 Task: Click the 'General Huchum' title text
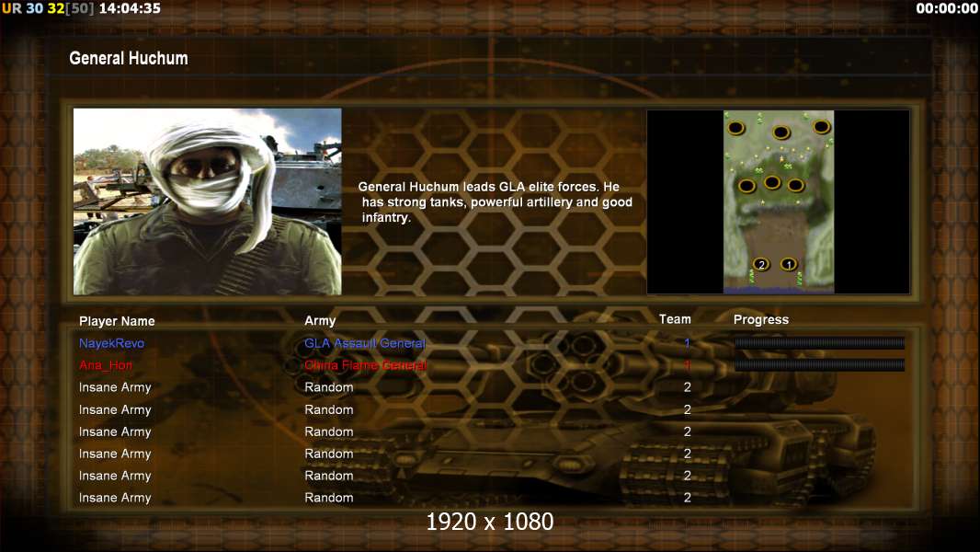pyautogui.click(x=128, y=58)
